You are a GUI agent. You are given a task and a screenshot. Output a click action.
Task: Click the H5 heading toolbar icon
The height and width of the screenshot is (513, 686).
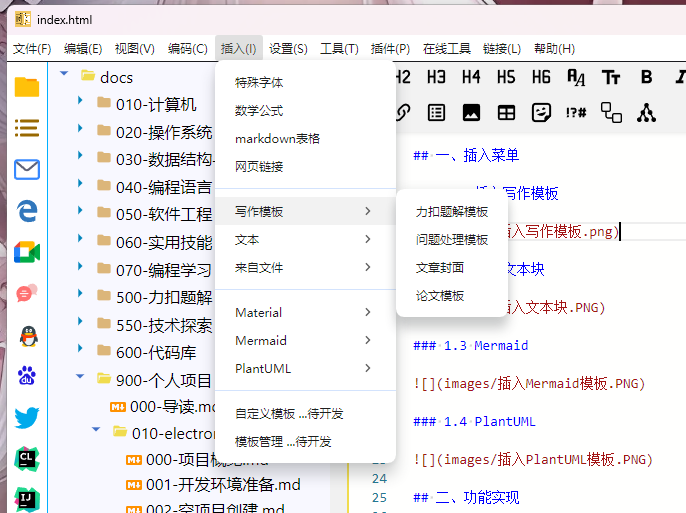[506, 77]
